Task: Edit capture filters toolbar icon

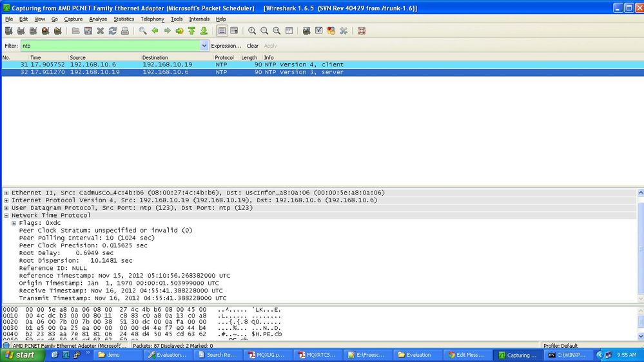Action: (306, 31)
